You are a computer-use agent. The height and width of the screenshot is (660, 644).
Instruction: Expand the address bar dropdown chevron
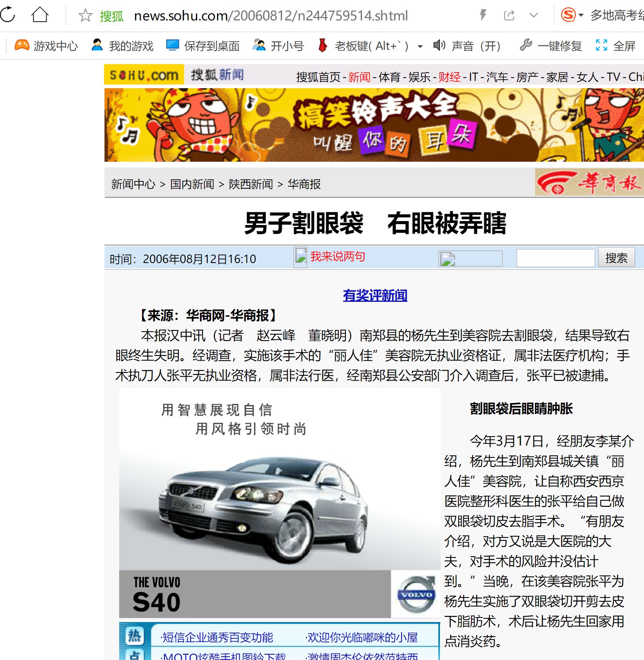coord(533,16)
